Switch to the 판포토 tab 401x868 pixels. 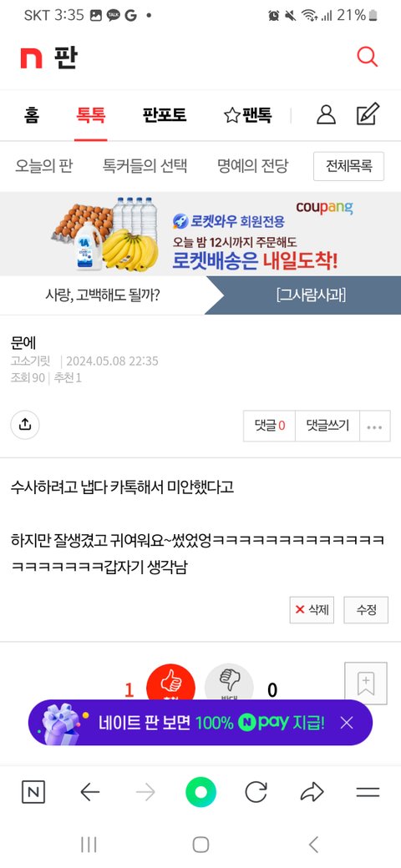[165, 115]
